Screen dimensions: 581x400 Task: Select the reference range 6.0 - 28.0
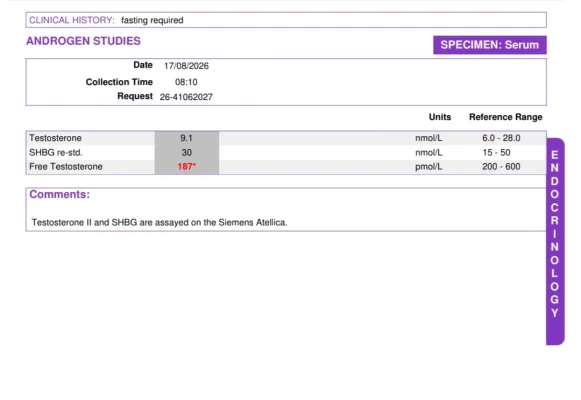(x=501, y=138)
